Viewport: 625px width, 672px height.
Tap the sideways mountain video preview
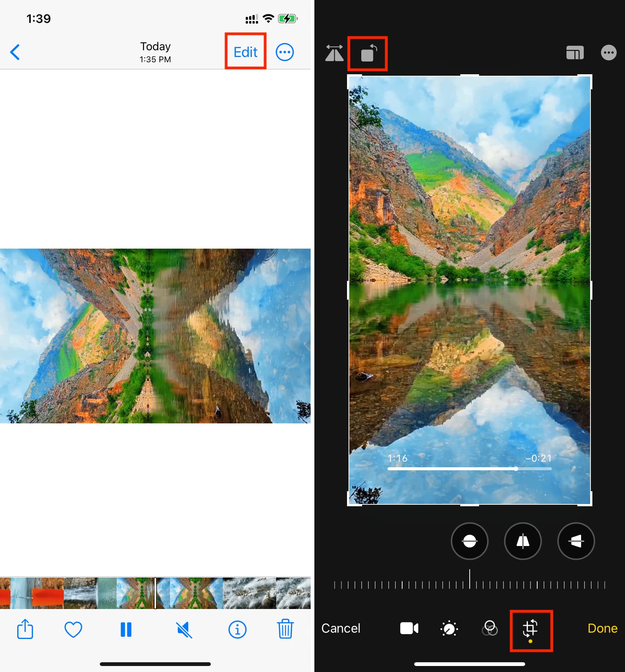pos(155,336)
